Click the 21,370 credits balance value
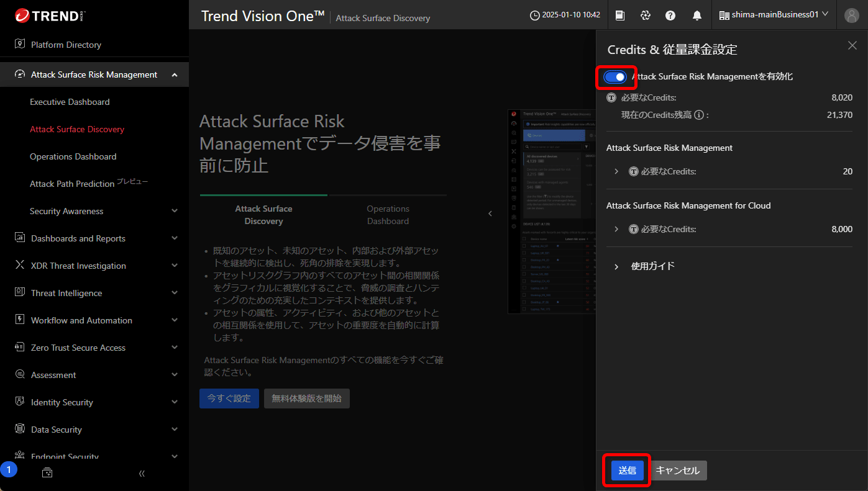868x491 pixels. (x=839, y=115)
